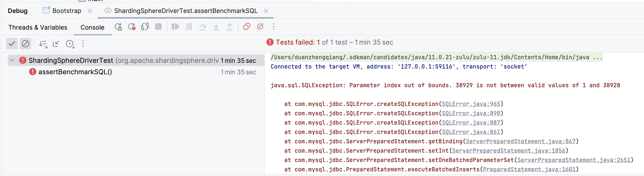The image size is (644, 176).
Task: Click the Step Out arrow icon
Action: pos(230,26)
